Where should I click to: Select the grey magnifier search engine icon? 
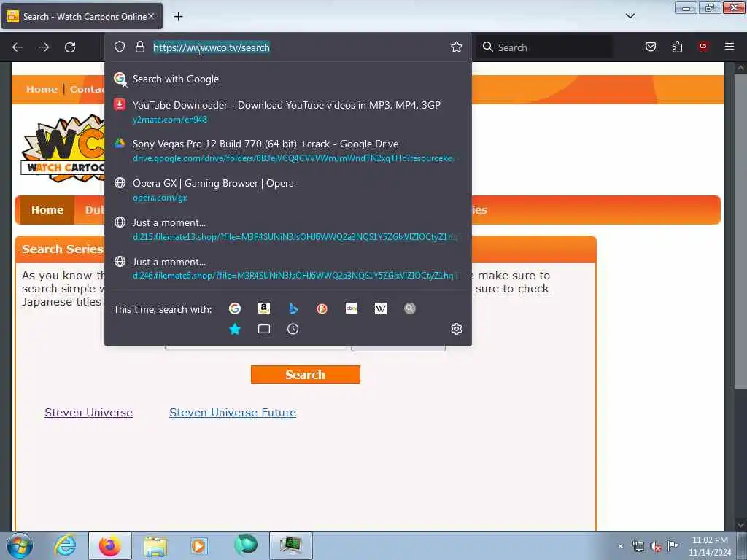pos(410,308)
